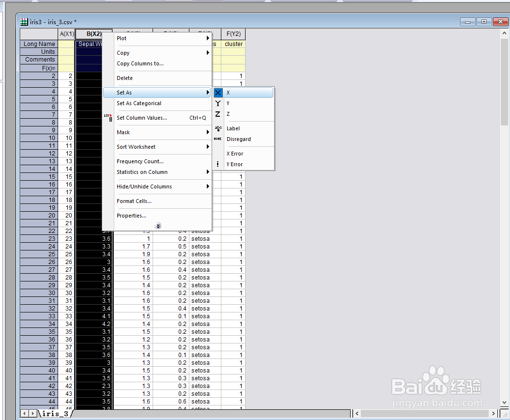Image resolution: width=510 pixels, height=420 pixels.
Task: Choose Frequency Count...
Action: coord(157,161)
